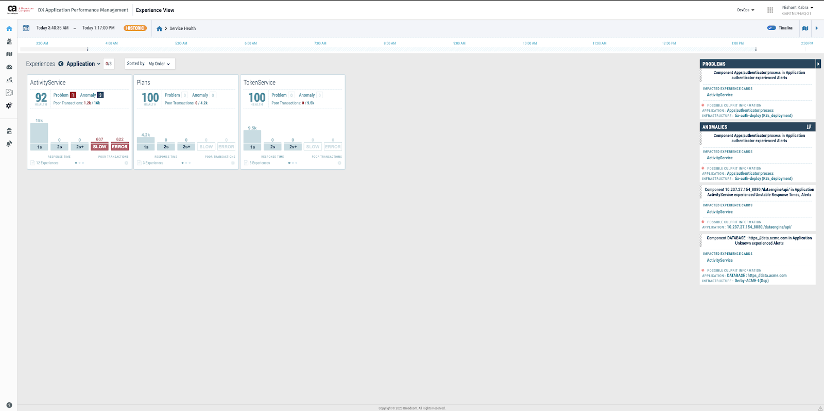Open the calendar time range picker
This screenshot has width=824, height=412.
coord(26,28)
